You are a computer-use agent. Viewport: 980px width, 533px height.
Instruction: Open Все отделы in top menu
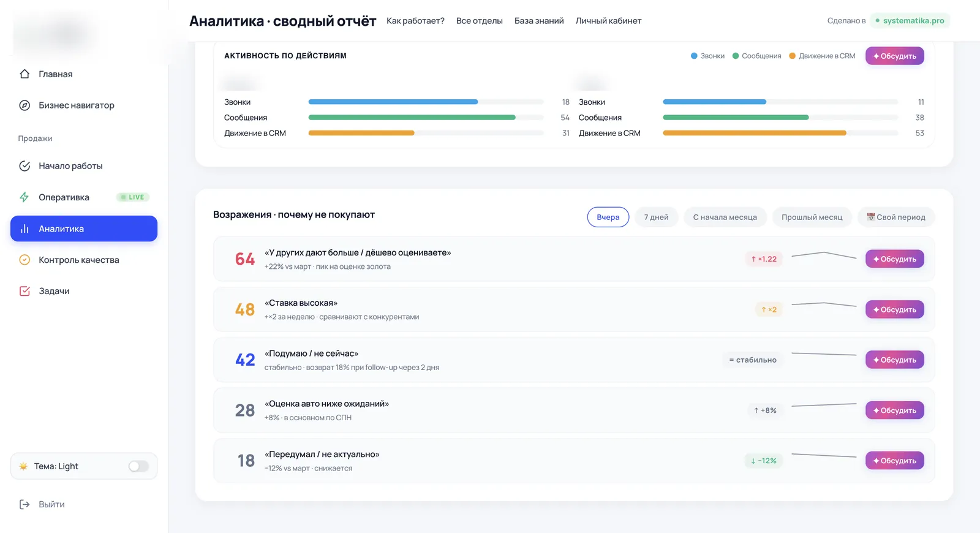pos(480,21)
